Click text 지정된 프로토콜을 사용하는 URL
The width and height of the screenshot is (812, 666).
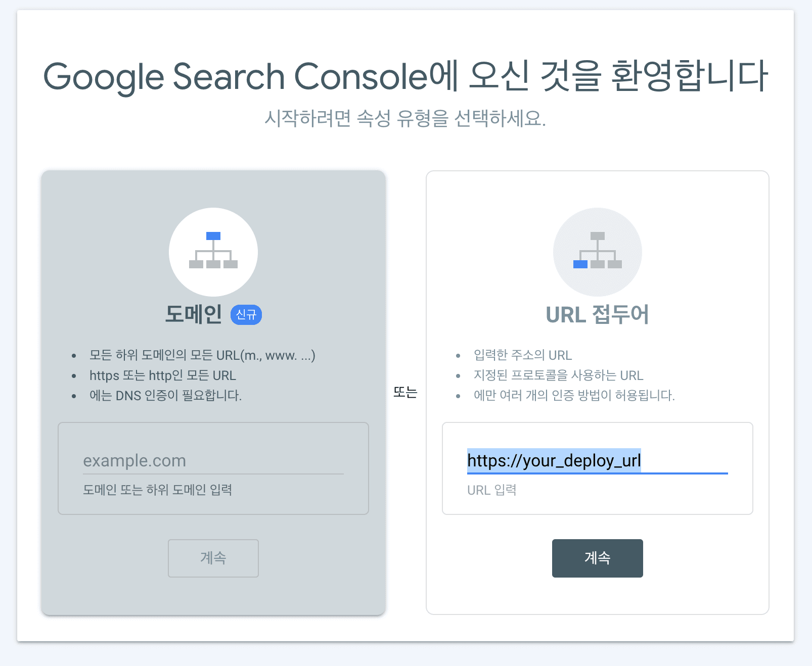coord(558,375)
